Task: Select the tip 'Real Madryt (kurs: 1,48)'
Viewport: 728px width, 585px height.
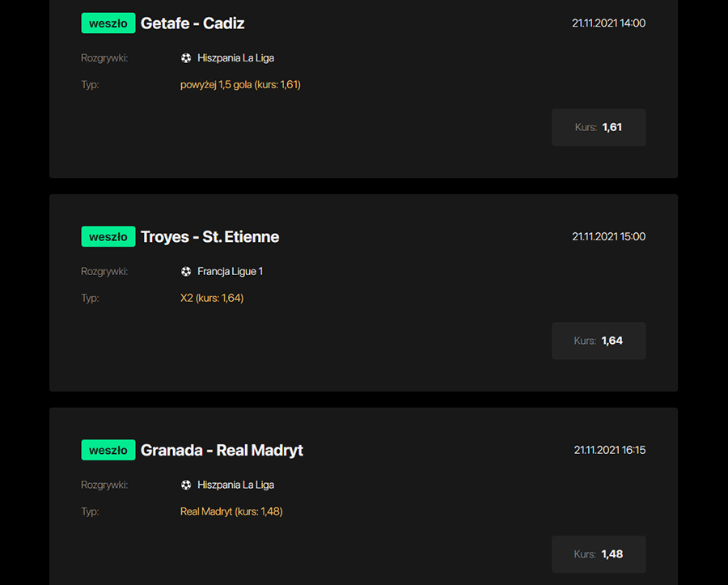Action: click(231, 511)
